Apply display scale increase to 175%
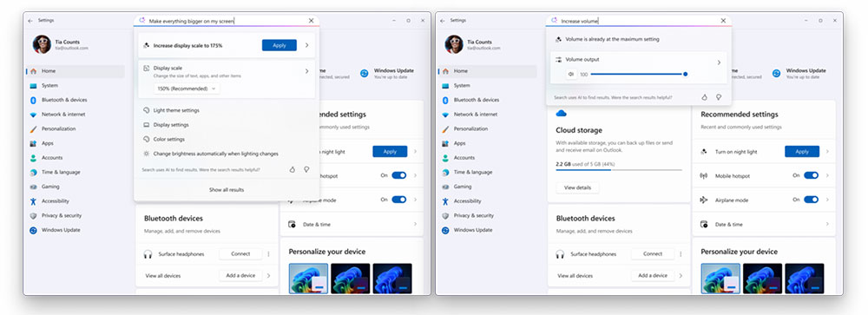 tap(279, 45)
